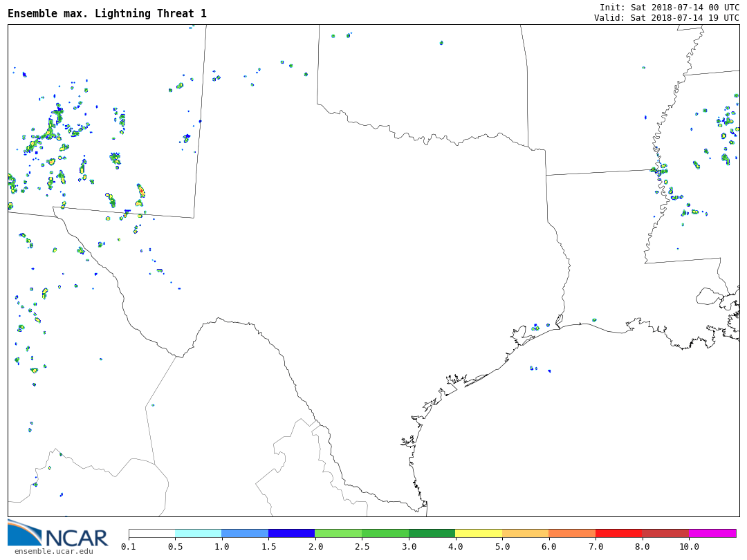Click the 0.1 colorbar label
747x560 pixels.
coord(129,546)
